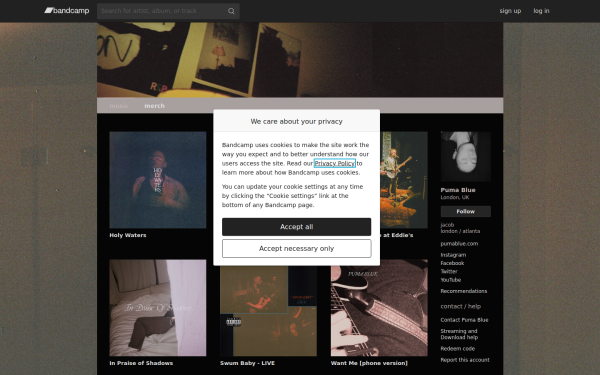Accept all cookies

[297, 227]
